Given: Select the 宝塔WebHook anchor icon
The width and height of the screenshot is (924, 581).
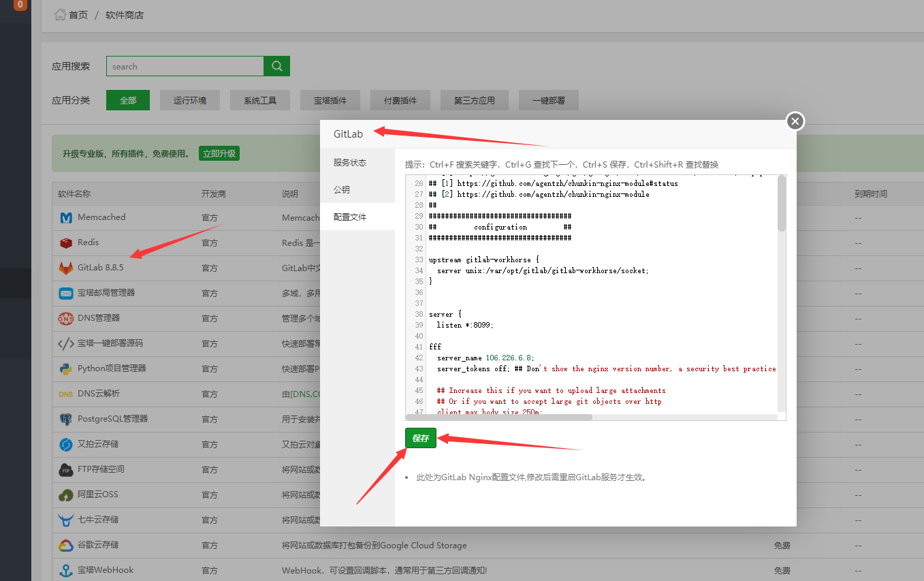Looking at the screenshot, I should [x=65, y=570].
